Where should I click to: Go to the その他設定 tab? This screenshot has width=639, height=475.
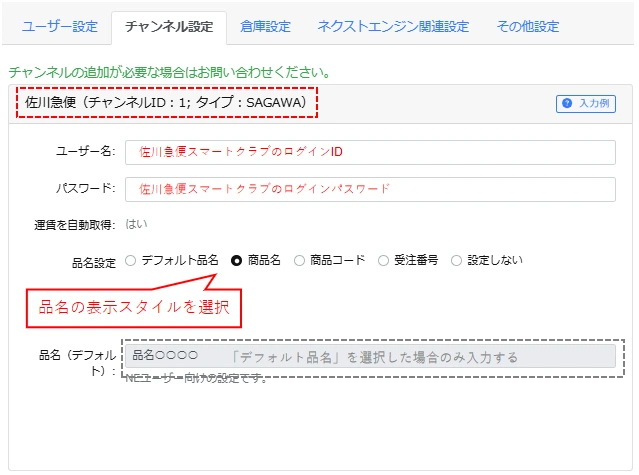(x=528, y=27)
